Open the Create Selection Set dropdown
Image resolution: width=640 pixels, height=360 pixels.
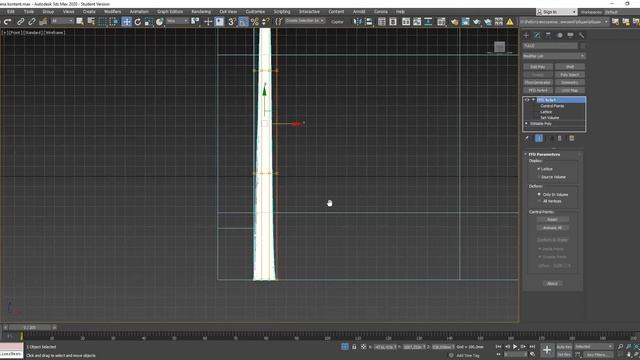pos(304,21)
